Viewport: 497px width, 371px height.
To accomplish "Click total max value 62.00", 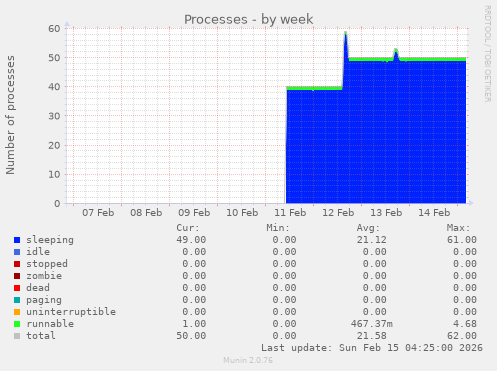I will 462,336.
